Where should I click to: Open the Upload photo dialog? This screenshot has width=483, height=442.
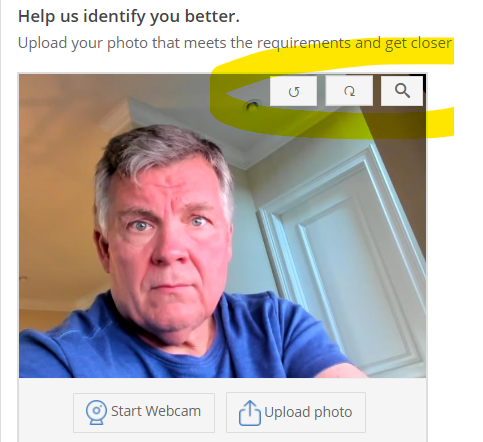click(296, 413)
